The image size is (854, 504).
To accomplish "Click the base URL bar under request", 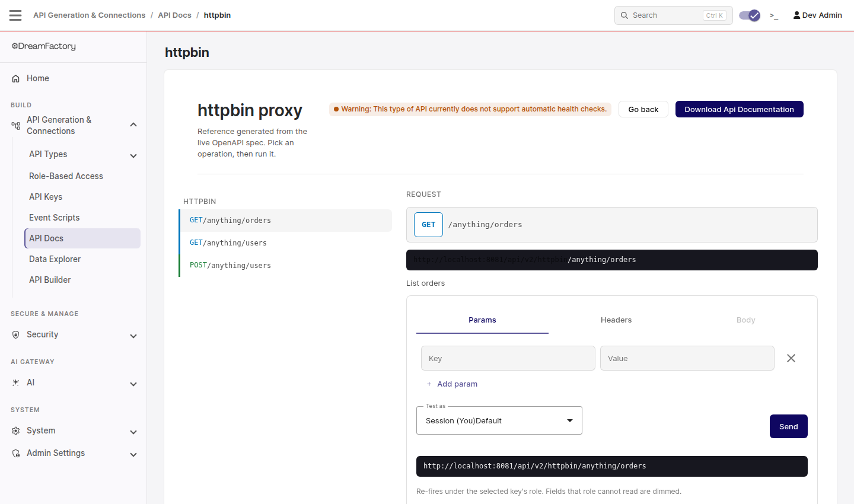I will pyautogui.click(x=612, y=260).
